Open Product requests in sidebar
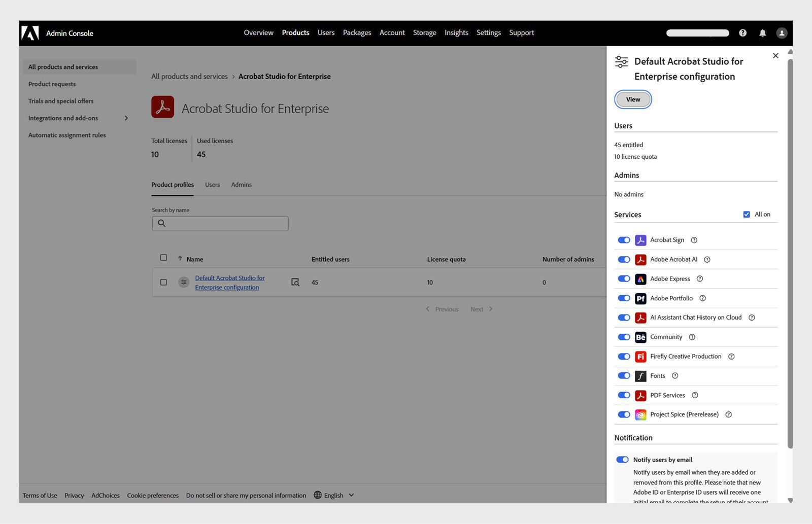The width and height of the screenshot is (812, 524). (x=52, y=84)
